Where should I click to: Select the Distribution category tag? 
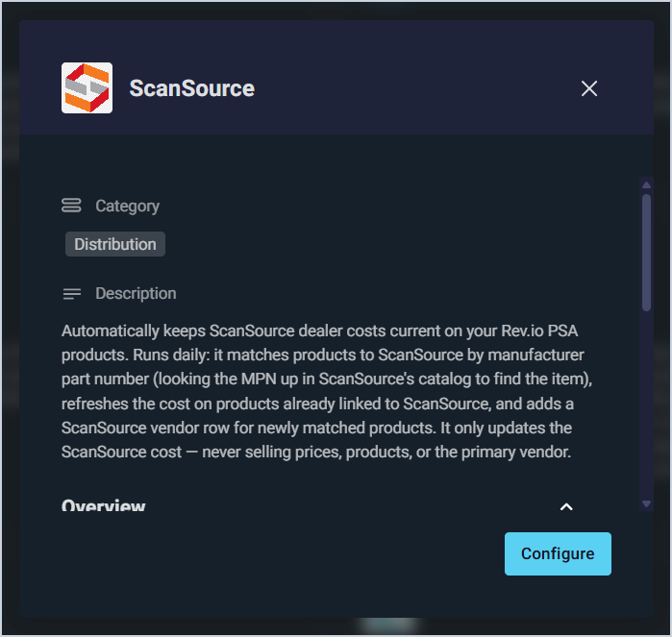115,244
